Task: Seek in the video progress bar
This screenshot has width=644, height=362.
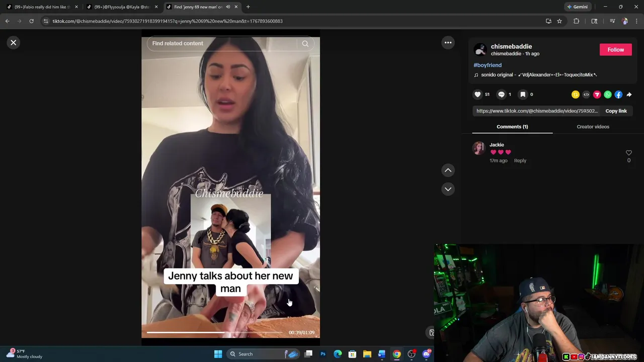Action: pos(215,332)
